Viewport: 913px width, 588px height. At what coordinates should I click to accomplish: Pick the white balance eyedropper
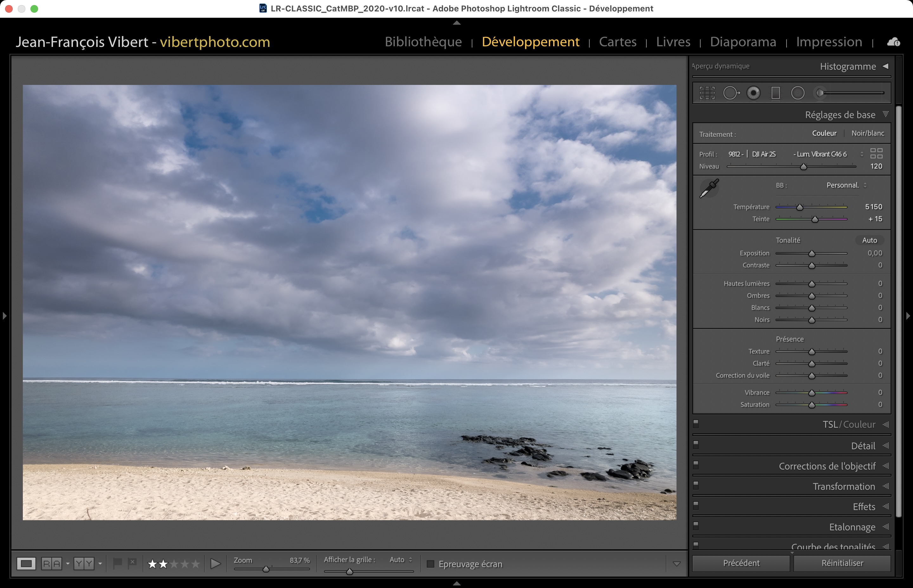709,188
